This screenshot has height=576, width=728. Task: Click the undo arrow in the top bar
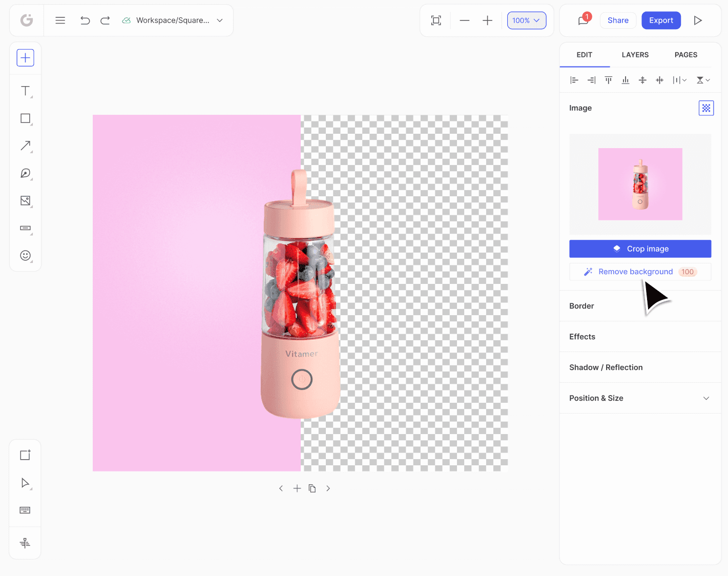tap(85, 20)
